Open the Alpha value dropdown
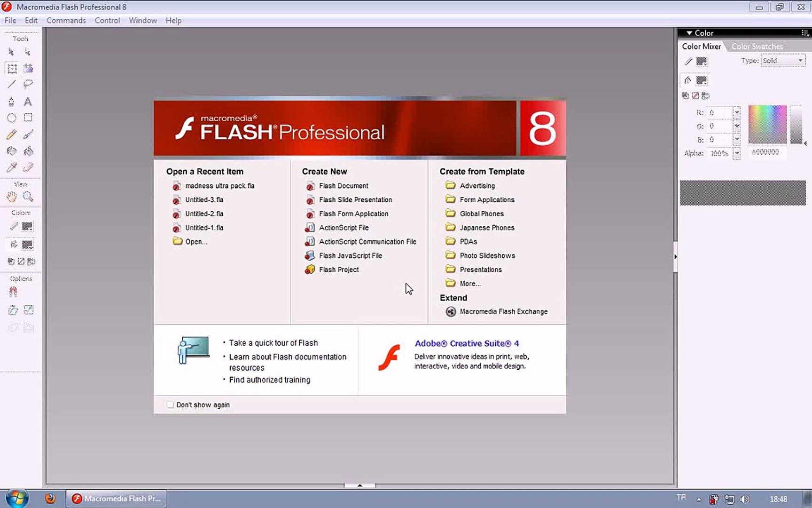 736,153
